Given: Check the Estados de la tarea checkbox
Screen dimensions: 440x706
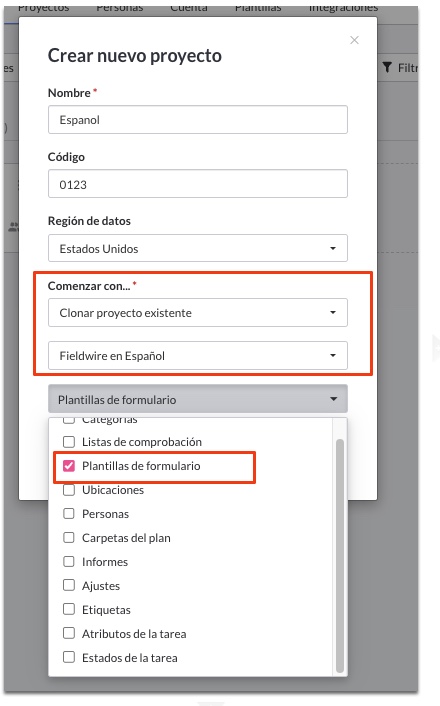Looking at the screenshot, I should point(69,658).
